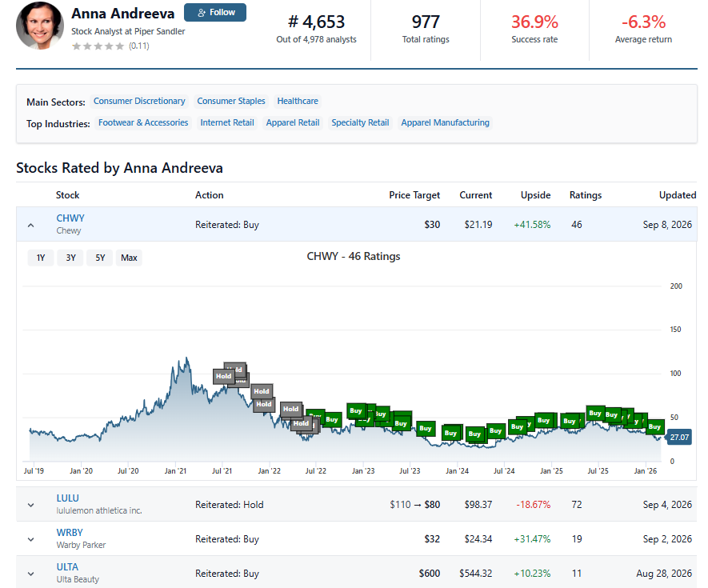
Task: Click the rightmost Buy marker near Jan '26
Action: click(x=654, y=426)
